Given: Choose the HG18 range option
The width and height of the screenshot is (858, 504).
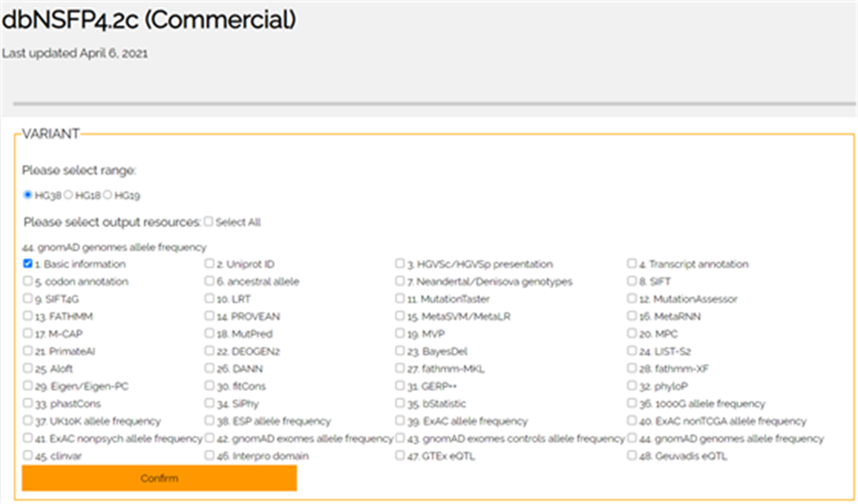Looking at the screenshot, I should (69, 195).
